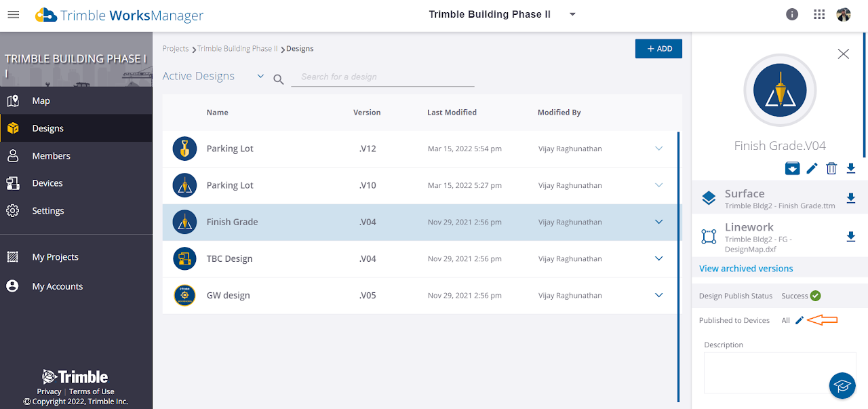Click the Finish Grade large design emblem
868x409 pixels.
point(780,91)
